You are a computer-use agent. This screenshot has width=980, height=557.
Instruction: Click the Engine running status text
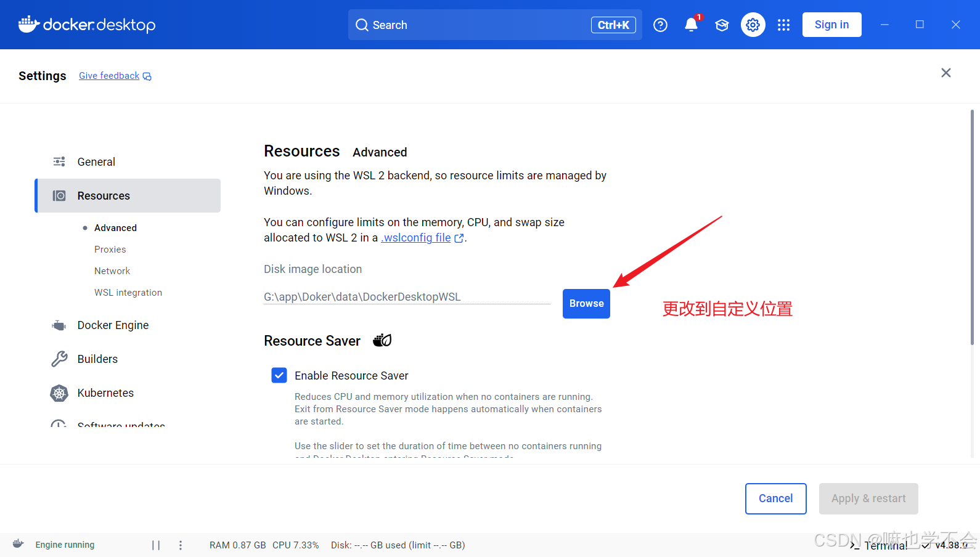65,545
